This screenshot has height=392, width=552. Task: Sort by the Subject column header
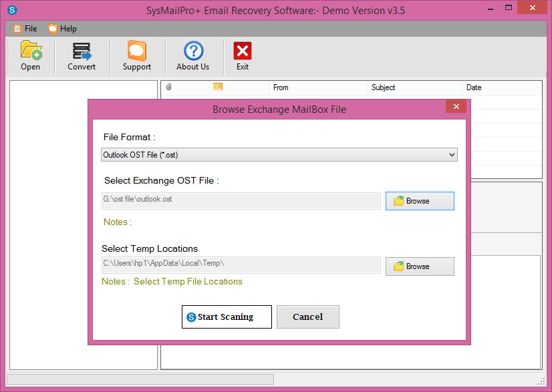click(x=415, y=87)
